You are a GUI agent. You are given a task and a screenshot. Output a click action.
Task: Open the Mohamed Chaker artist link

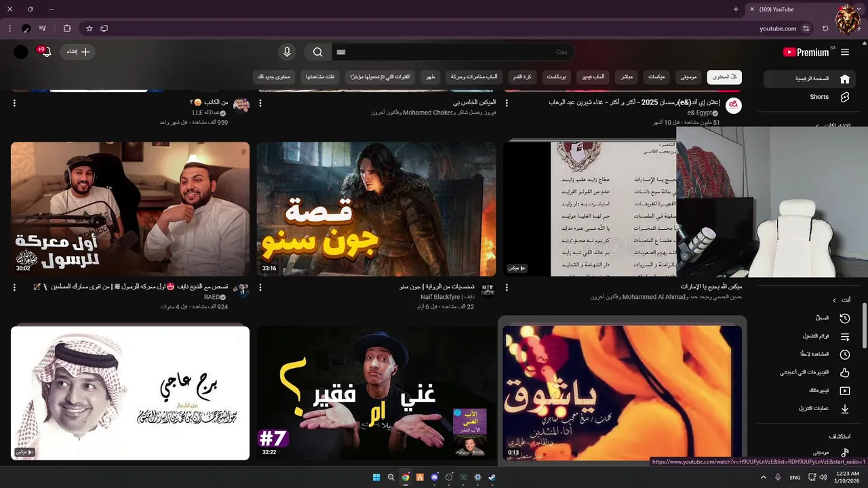pyautogui.click(x=427, y=113)
